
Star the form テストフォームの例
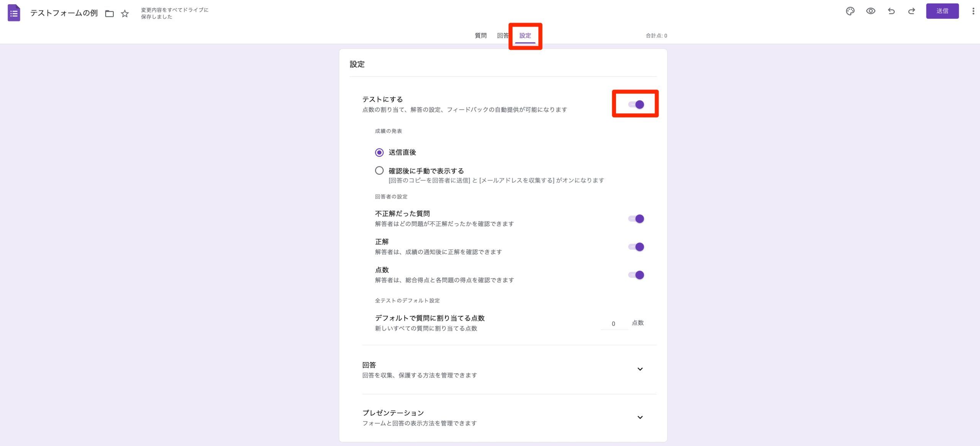125,13
